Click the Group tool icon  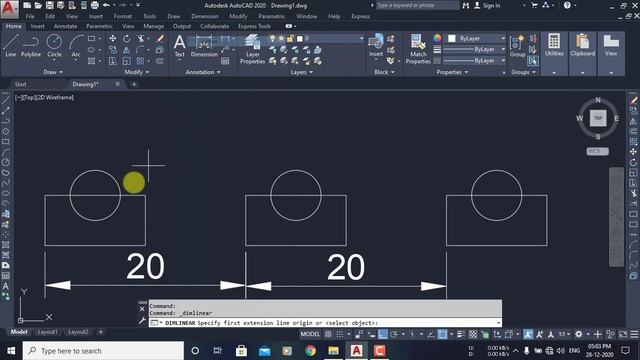(x=517, y=45)
